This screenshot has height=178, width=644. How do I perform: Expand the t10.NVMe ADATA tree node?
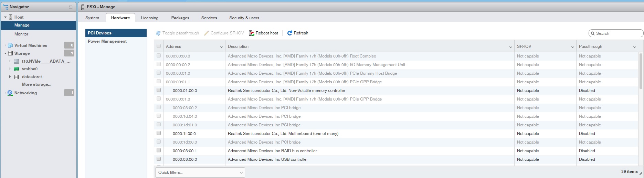click(x=10, y=61)
